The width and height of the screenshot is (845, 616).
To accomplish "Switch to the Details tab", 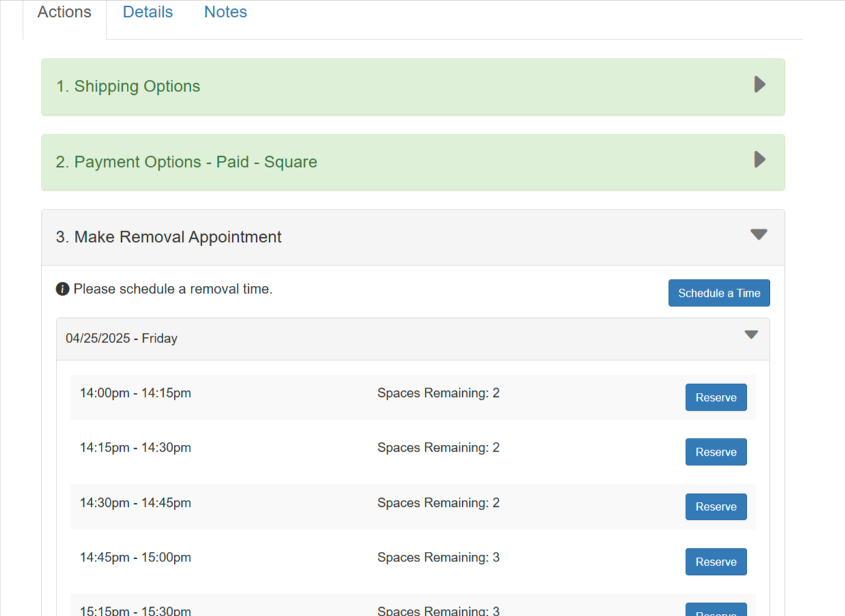I will tap(147, 12).
